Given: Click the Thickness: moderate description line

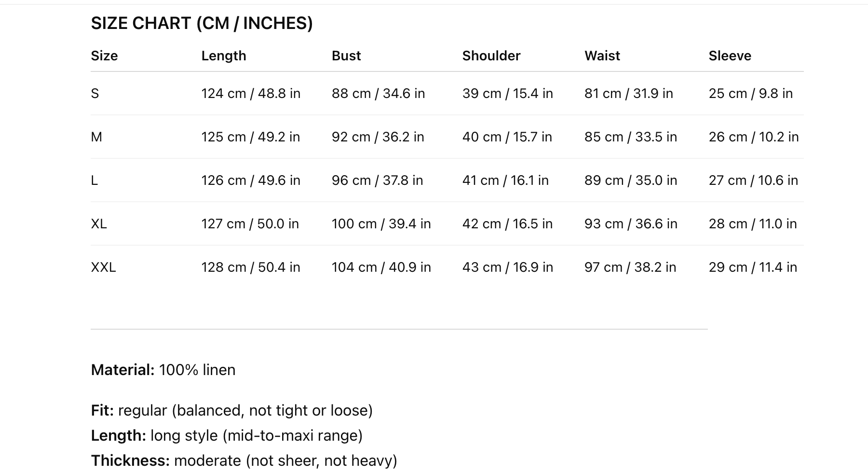Looking at the screenshot, I should pyautogui.click(x=244, y=460).
